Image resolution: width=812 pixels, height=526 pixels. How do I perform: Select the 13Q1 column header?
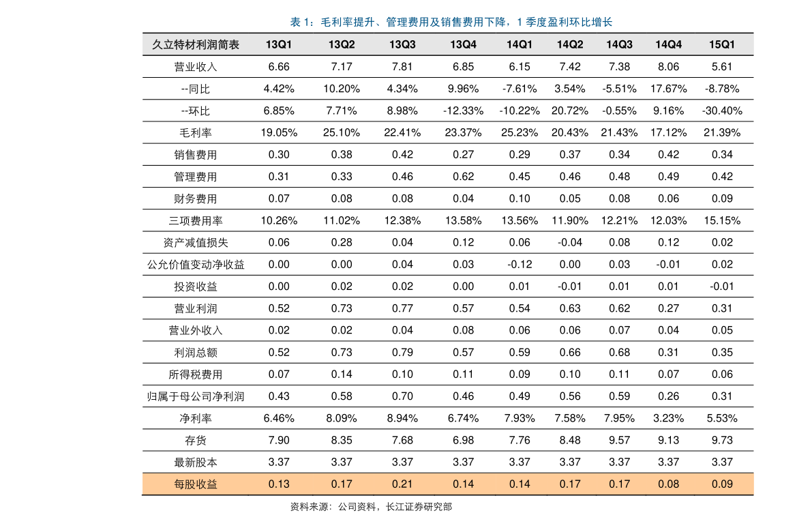(x=279, y=44)
